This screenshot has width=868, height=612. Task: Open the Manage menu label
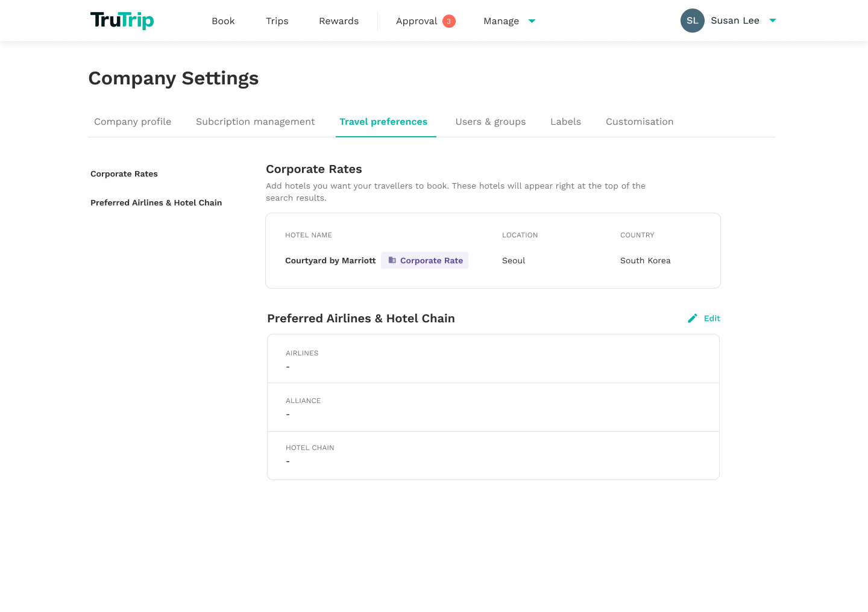[x=501, y=21]
